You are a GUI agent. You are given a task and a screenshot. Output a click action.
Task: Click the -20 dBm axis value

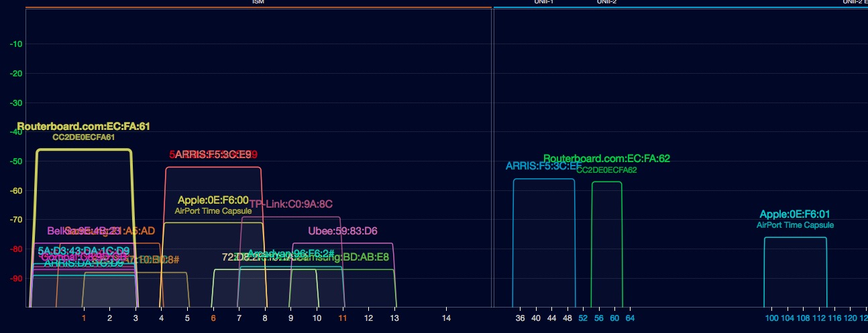pyautogui.click(x=16, y=74)
